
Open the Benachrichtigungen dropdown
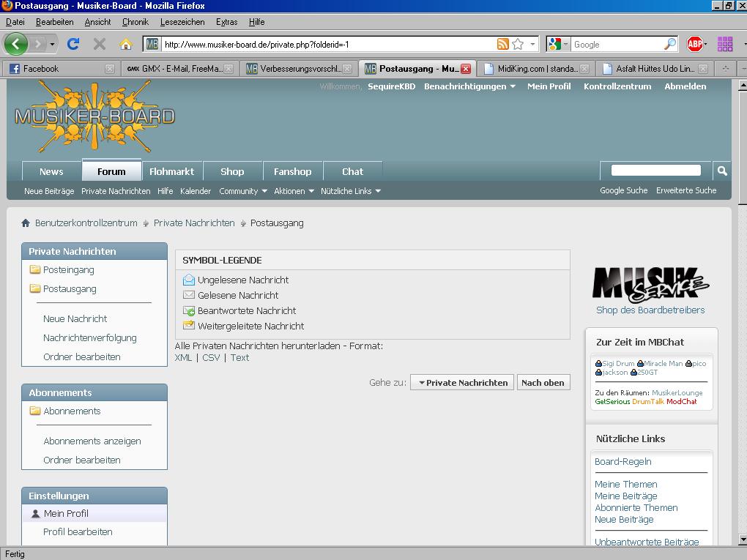[x=469, y=86]
